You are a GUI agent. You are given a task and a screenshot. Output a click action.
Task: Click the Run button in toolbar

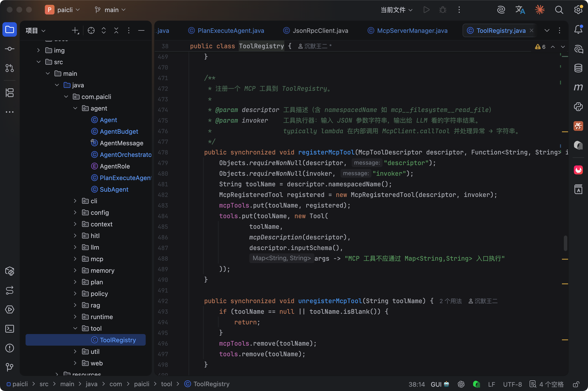coord(426,10)
